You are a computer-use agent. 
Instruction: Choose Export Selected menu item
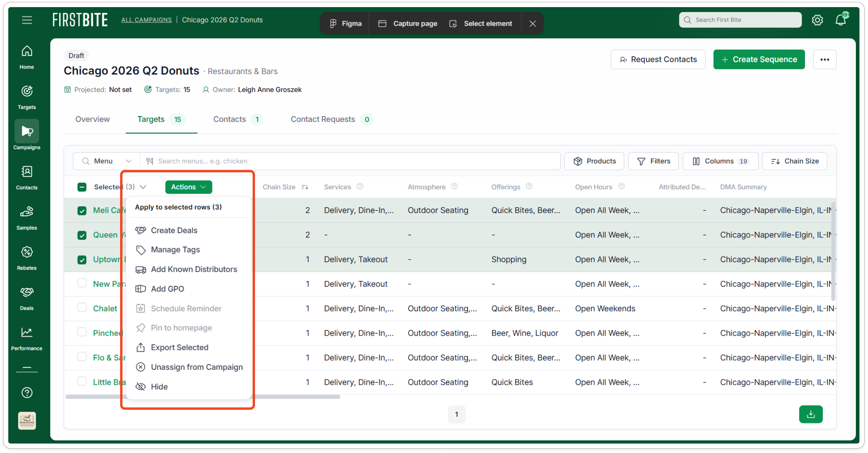pos(188,347)
